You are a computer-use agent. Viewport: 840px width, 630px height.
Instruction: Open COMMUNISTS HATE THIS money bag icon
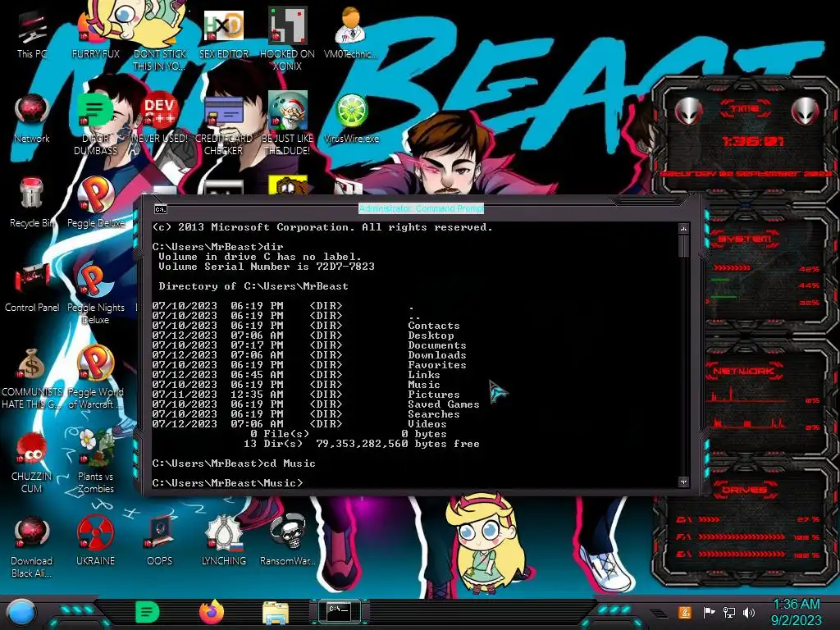[x=32, y=378]
